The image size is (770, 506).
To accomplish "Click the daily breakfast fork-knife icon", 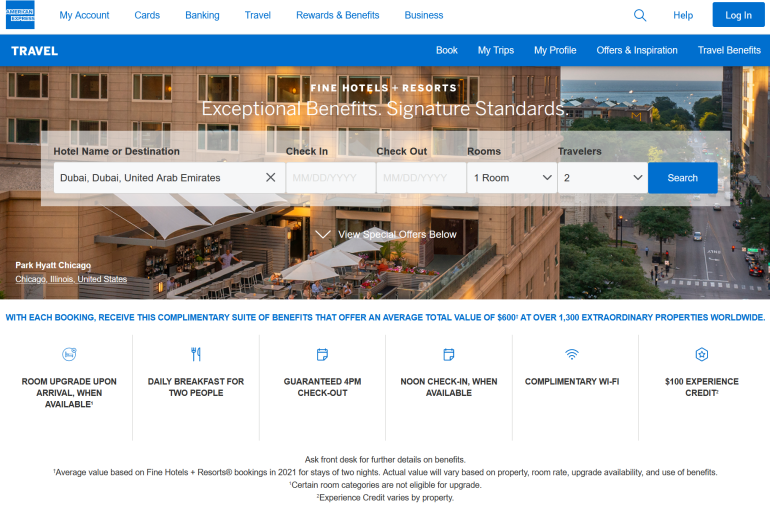I will (196, 354).
